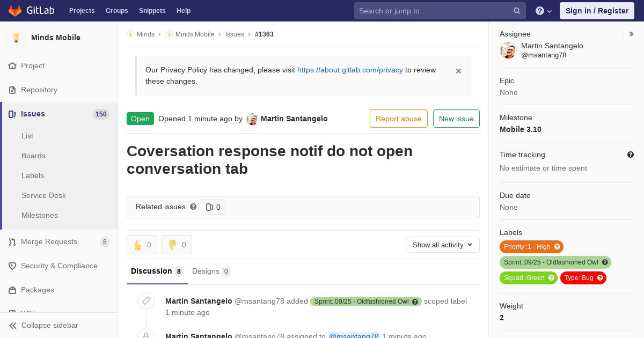Open Service Desk in the sidebar
Image resolution: width=644 pixels, height=338 pixels.
[43, 195]
